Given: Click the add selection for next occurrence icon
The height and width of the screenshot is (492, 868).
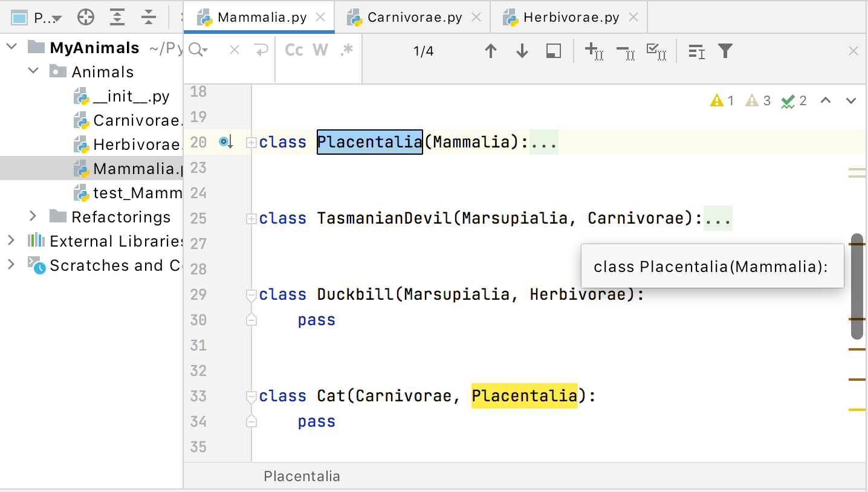Looking at the screenshot, I should point(594,51).
